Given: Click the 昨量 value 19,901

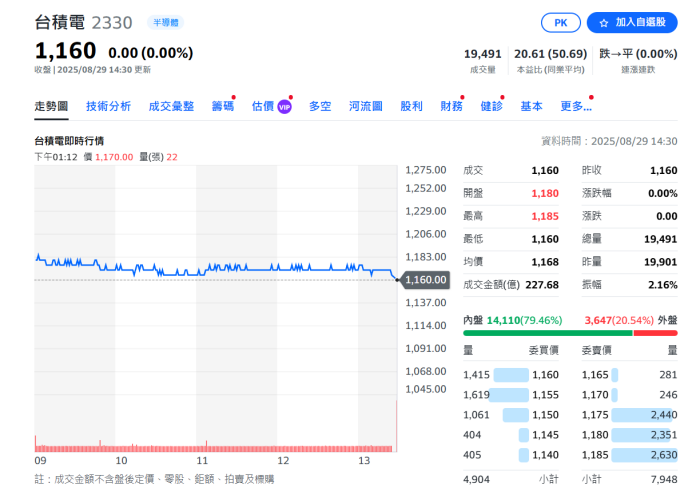Looking at the screenshot, I should point(660,262).
